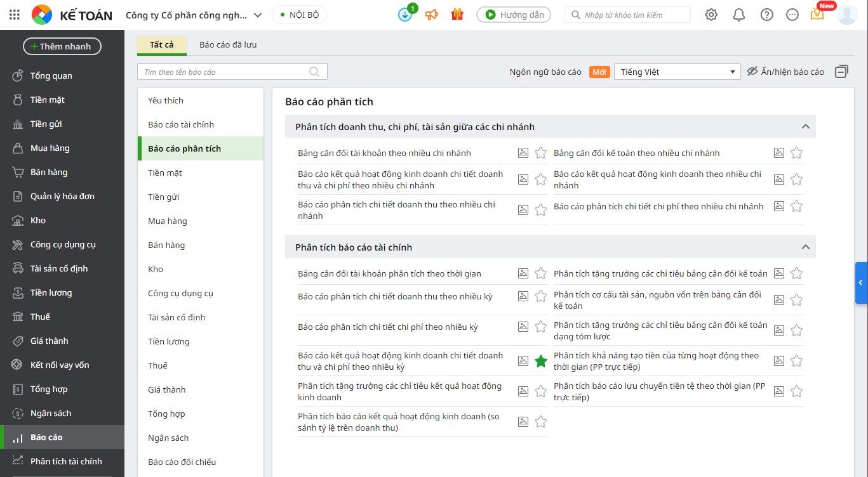
Task: Favorite Bảng cân đối tài khoản theo nhiều chi nhánh
Action: tap(540, 153)
